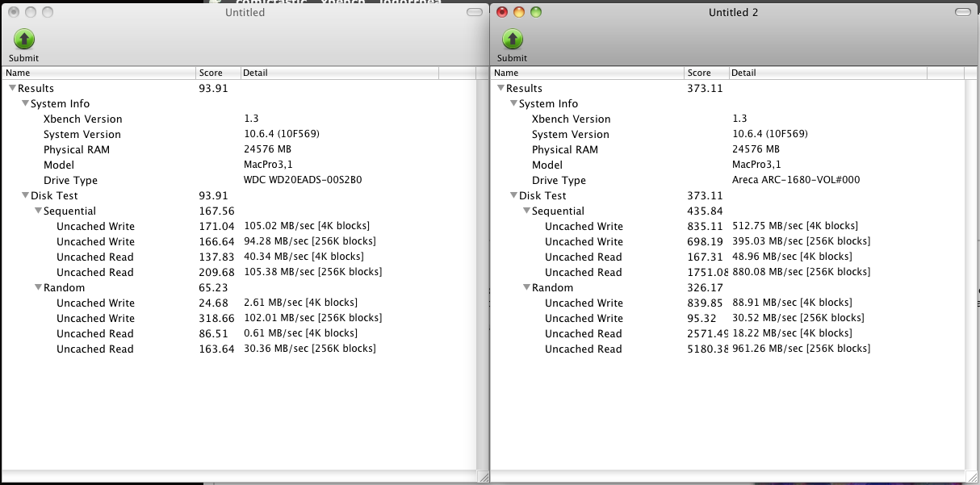Select Xbench Version row in Untitled window
The width and height of the screenshot is (980, 485).
239,119
